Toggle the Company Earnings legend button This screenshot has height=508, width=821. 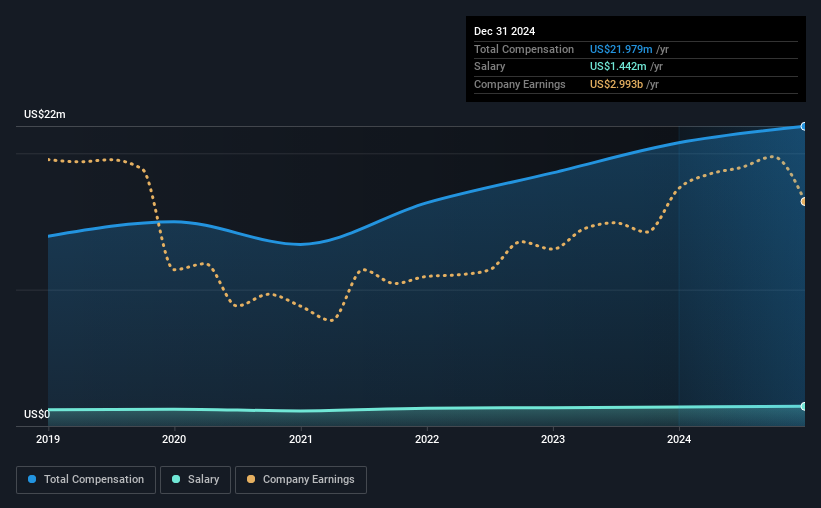(x=301, y=480)
